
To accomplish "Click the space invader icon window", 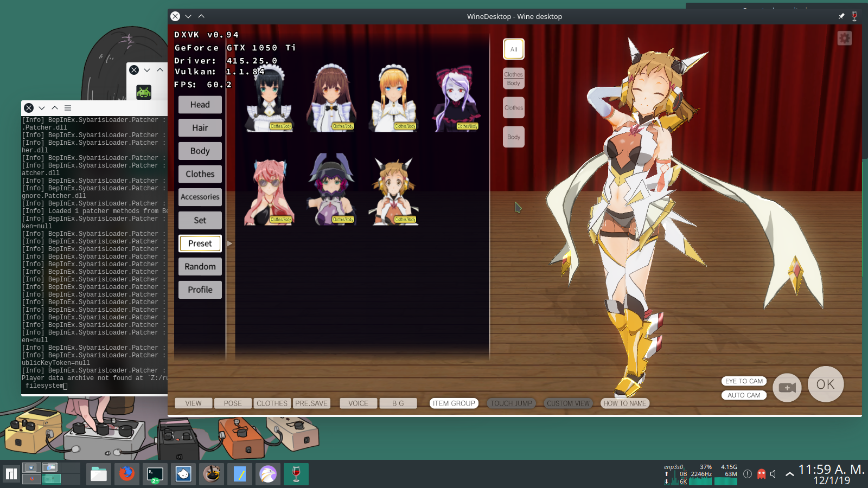I will pos(144,92).
